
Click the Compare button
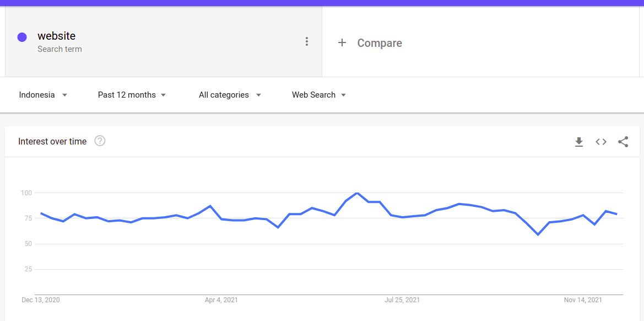click(x=379, y=43)
